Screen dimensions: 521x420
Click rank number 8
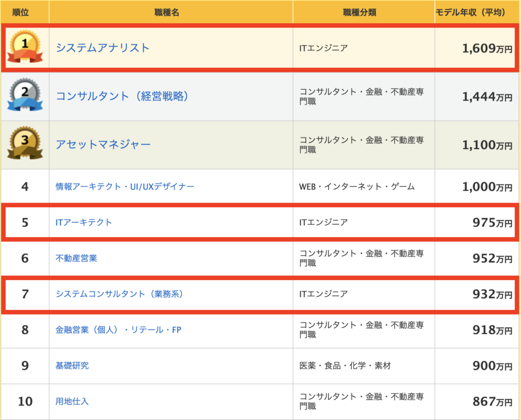click(x=25, y=330)
